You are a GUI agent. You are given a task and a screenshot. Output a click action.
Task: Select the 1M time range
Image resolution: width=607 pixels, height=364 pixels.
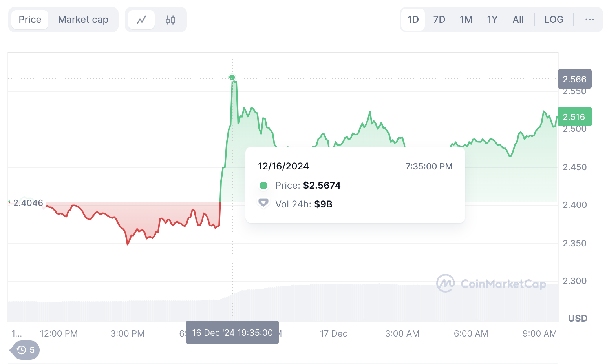pos(466,20)
